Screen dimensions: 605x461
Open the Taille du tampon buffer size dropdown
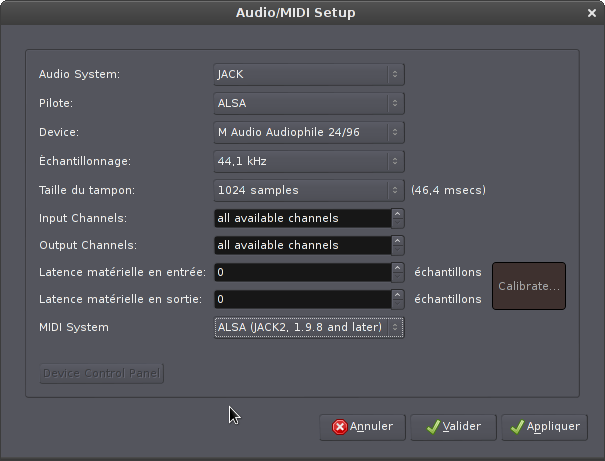coord(309,190)
